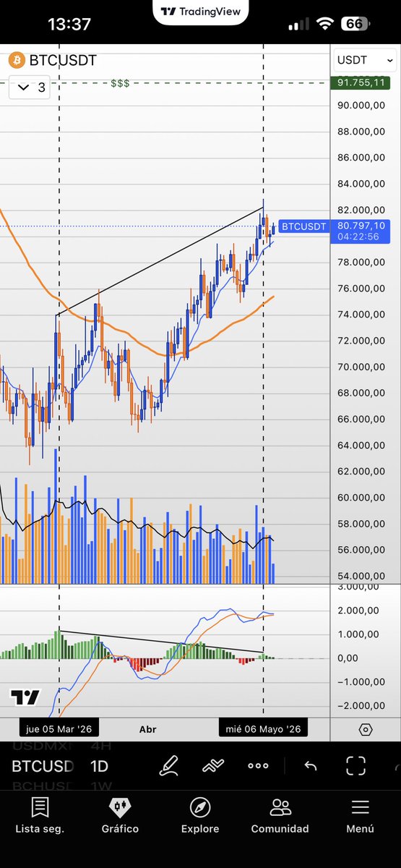Switch to the Gráfico tab
The height and width of the screenshot is (868, 401).
(x=120, y=816)
